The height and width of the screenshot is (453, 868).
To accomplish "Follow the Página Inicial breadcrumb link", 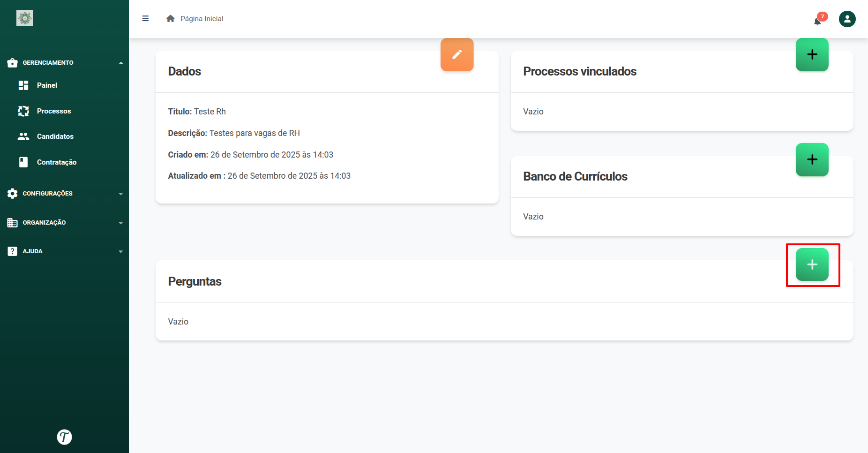I will click(x=202, y=19).
